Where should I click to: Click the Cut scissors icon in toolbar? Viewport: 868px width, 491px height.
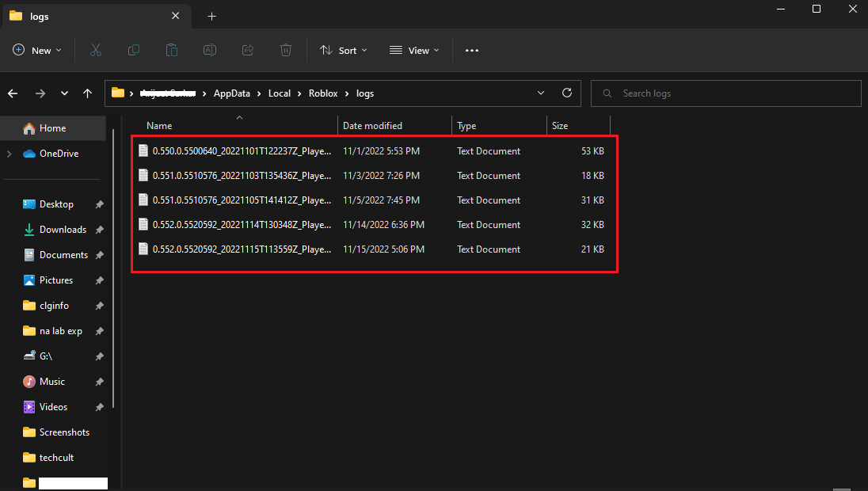coord(96,50)
